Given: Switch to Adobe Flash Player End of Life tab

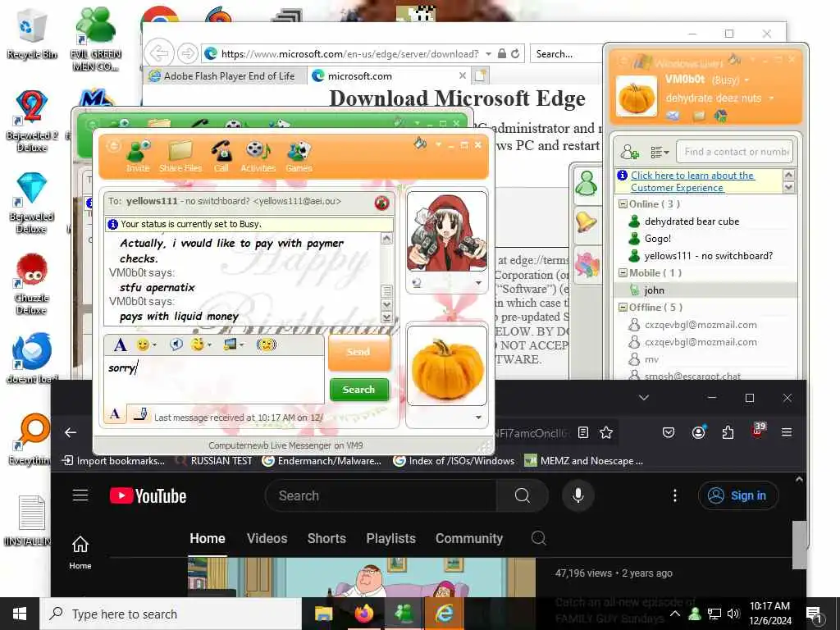Looking at the screenshot, I should 224,76.
